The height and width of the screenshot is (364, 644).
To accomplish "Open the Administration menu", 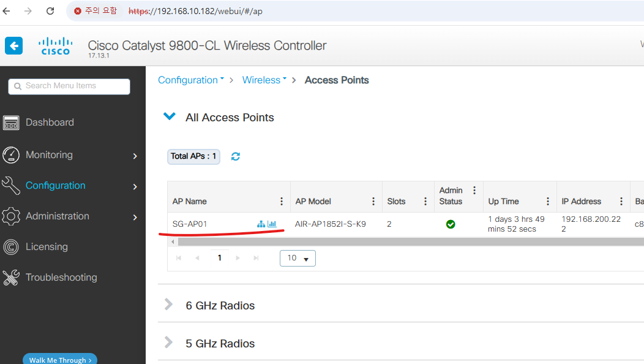I will (58, 216).
